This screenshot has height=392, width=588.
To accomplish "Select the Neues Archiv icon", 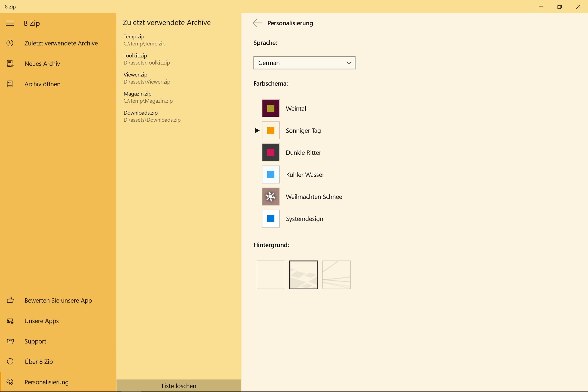I will 10,63.
